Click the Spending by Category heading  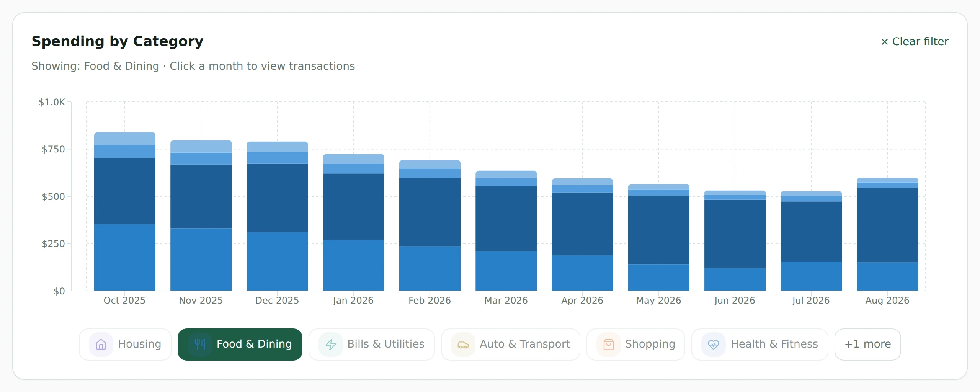(x=118, y=41)
